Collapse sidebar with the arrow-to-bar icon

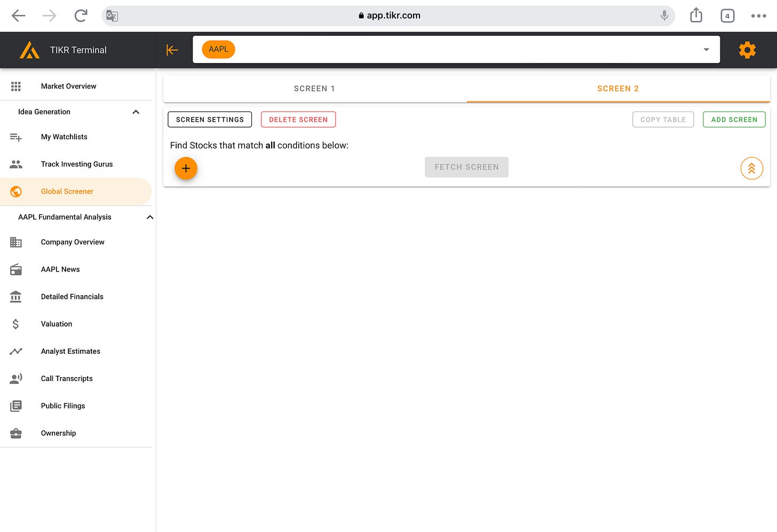coord(172,50)
